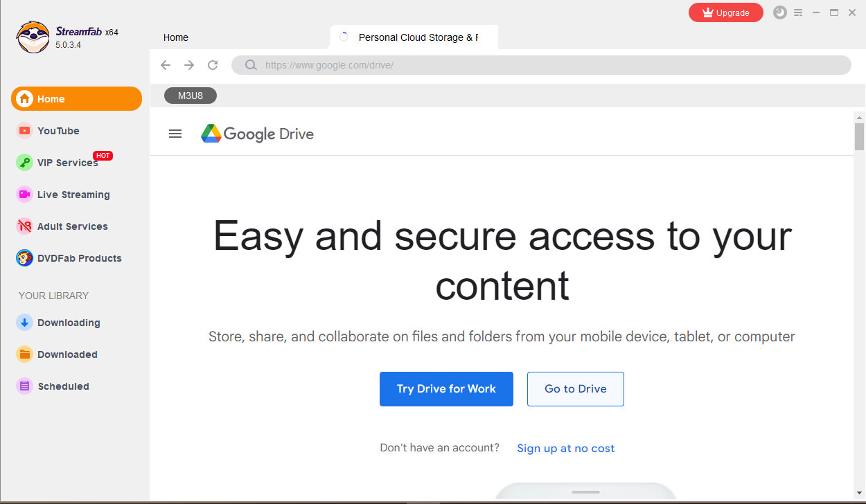Click the scrollbar down arrow
Screen dimensions: 866x504
click(859, 494)
